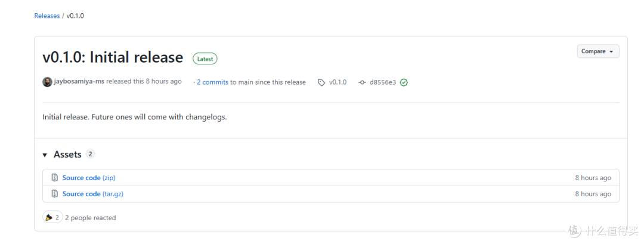Click 'Initial release. Future ones' description text
The width and height of the screenshot is (644, 244).
pyautogui.click(x=135, y=117)
